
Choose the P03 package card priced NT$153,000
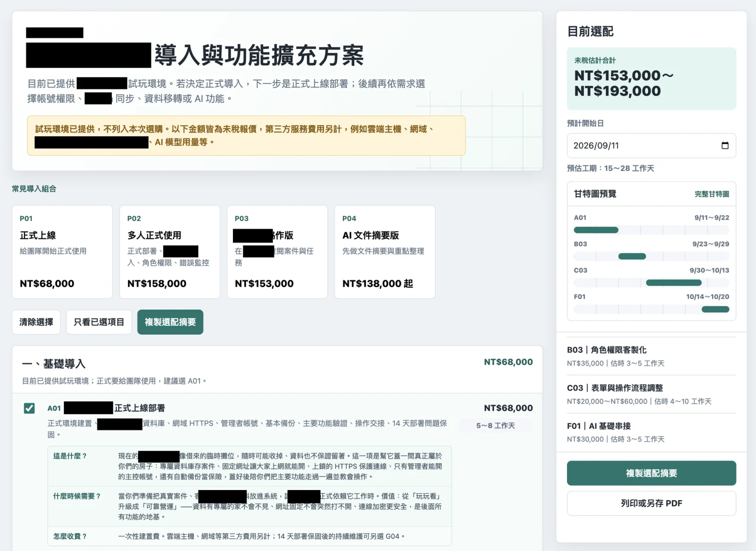(x=277, y=252)
